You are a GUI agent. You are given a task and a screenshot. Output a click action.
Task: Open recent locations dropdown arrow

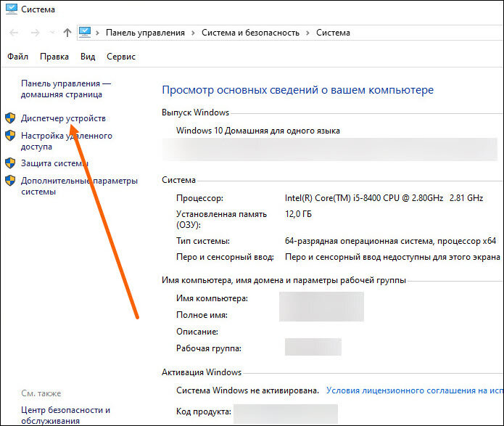pos(51,33)
